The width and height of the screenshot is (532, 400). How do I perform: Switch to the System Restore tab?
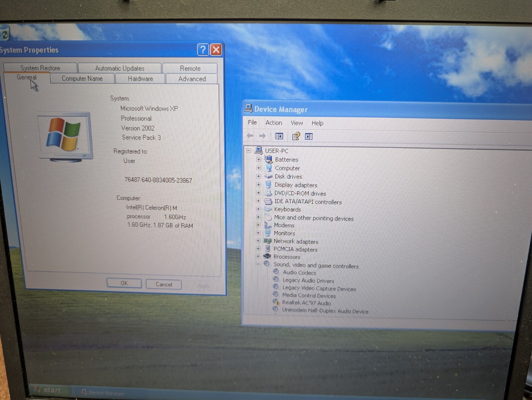click(x=40, y=68)
